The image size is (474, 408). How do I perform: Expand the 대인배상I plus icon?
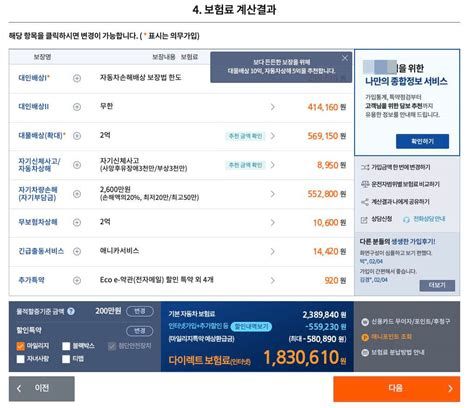77,78
